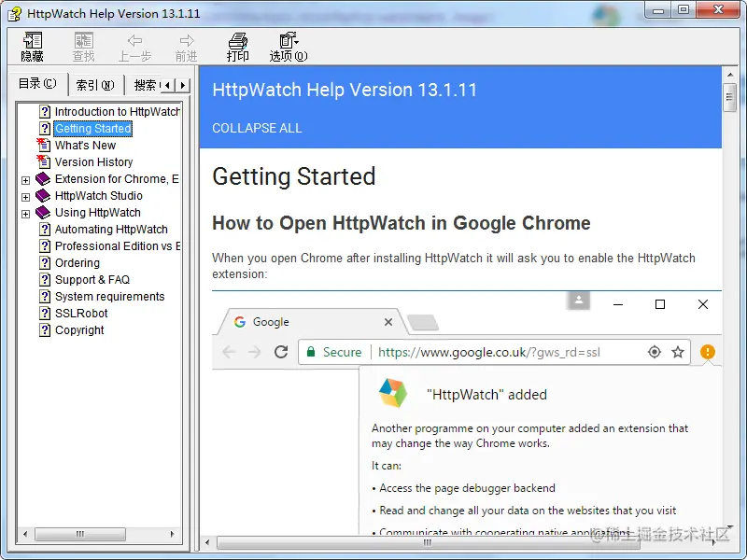Click the Google tab's close X in screenshot
The width and height of the screenshot is (747, 560).
pyautogui.click(x=388, y=322)
